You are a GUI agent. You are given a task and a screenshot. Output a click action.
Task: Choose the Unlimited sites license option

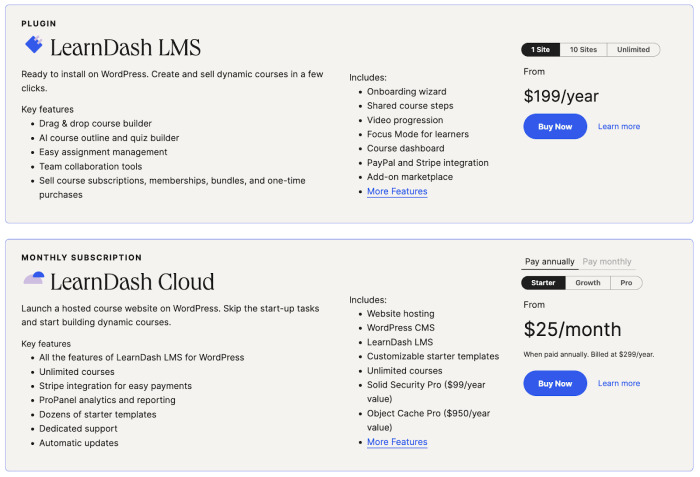coord(632,49)
